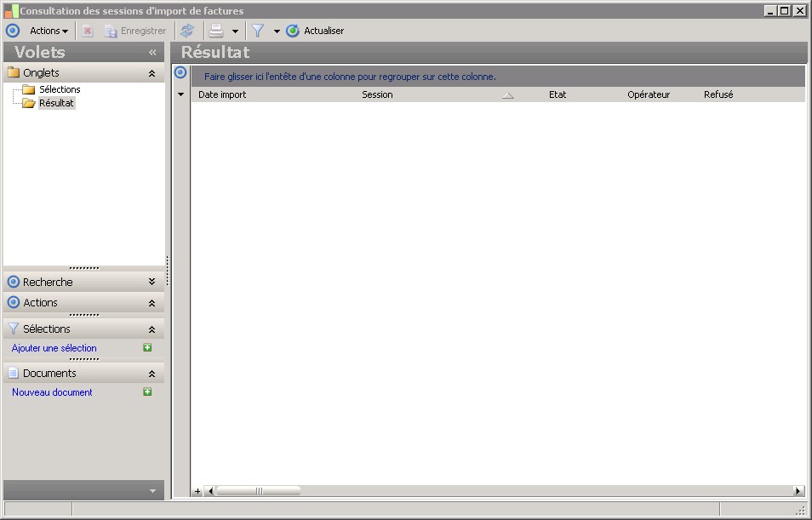Click the plus button at the grid's bottom left

point(197,491)
